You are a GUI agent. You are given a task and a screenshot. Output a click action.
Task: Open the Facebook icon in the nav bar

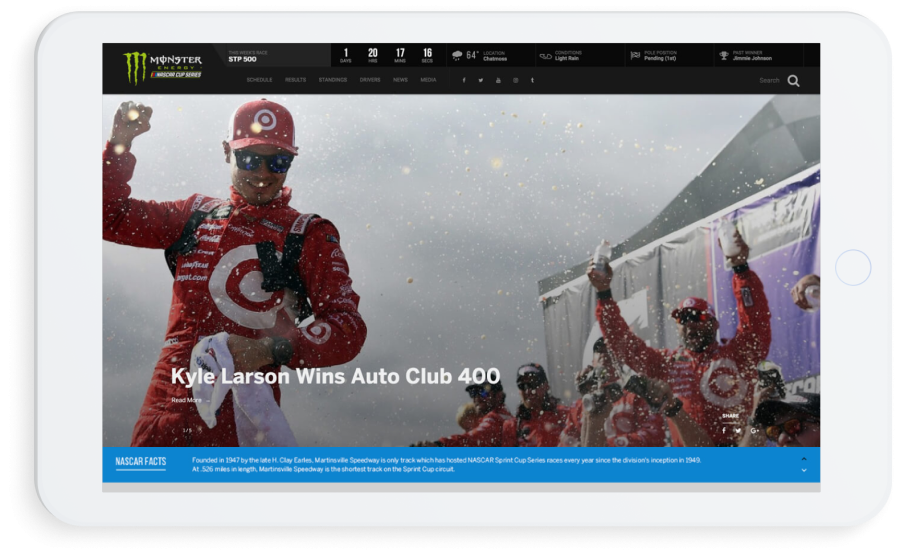click(x=464, y=80)
